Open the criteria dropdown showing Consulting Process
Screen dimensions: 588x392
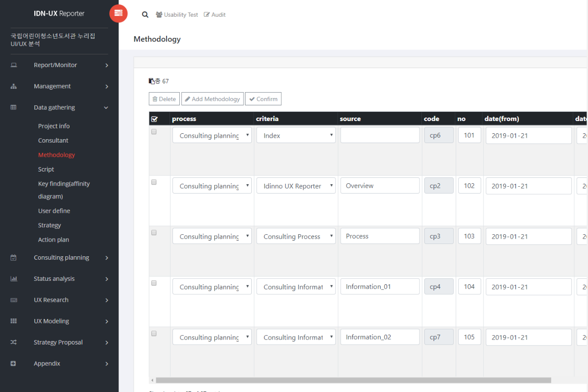point(296,236)
